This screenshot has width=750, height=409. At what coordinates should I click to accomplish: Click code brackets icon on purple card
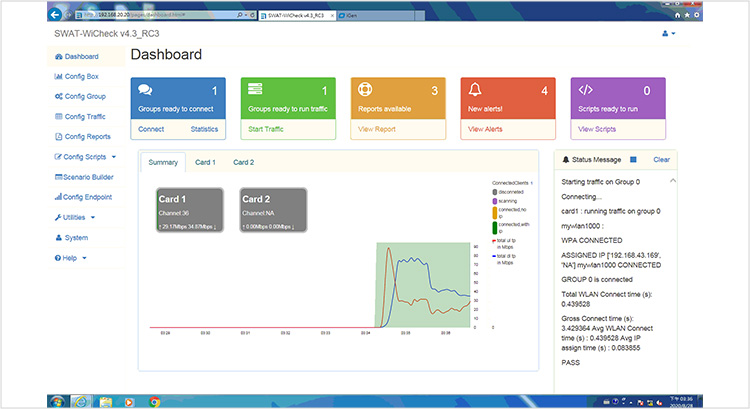585,89
